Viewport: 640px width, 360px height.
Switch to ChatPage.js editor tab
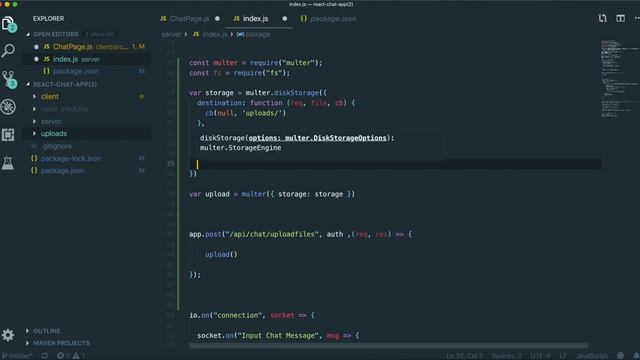click(x=189, y=19)
